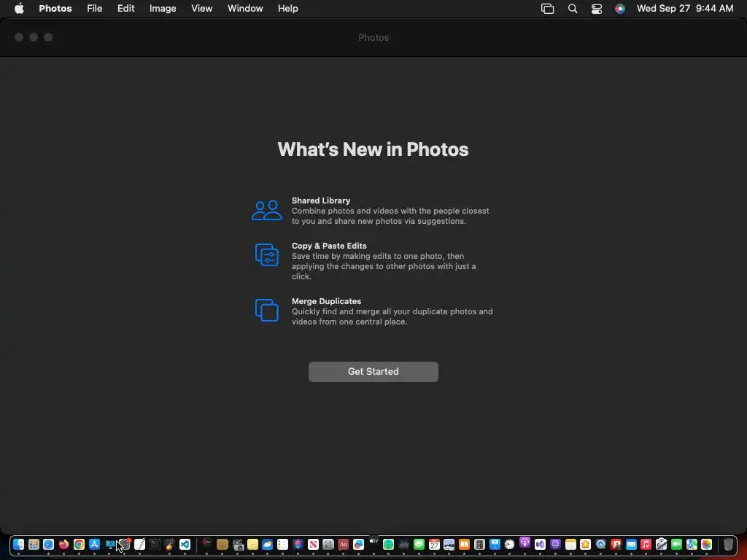Open Calendar showing 27 in the Dock
Viewport: 747px width, 560px height.
434,544
